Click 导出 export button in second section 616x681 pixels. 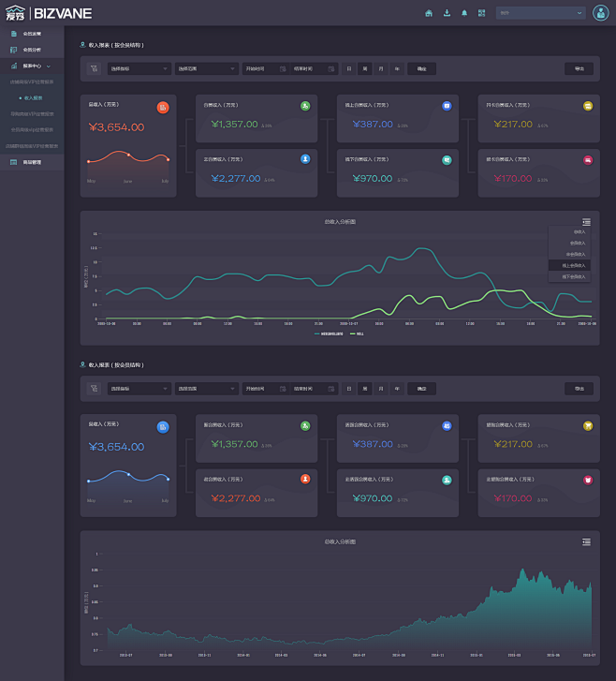click(579, 388)
